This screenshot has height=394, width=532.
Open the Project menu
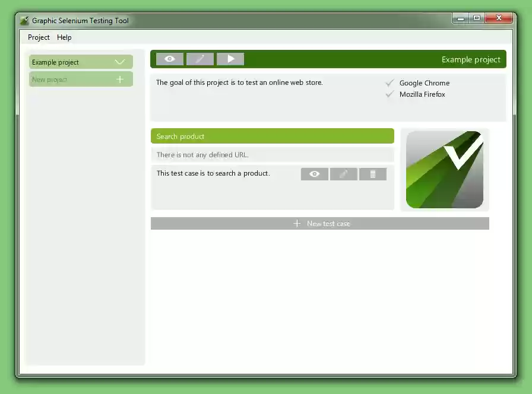click(x=39, y=37)
